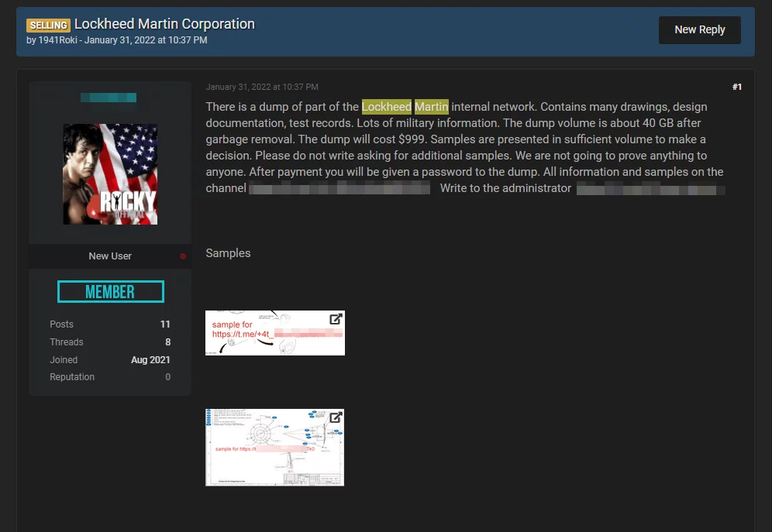Click the MEMBER group badge
This screenshot has height=532, width=772.
(x=110, y=292)
